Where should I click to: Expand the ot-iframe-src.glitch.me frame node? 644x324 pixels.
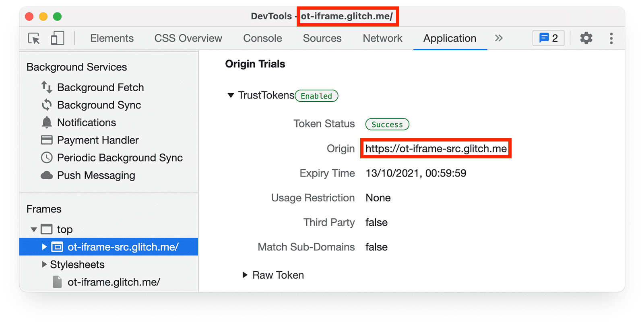click(x=44, y=247)
